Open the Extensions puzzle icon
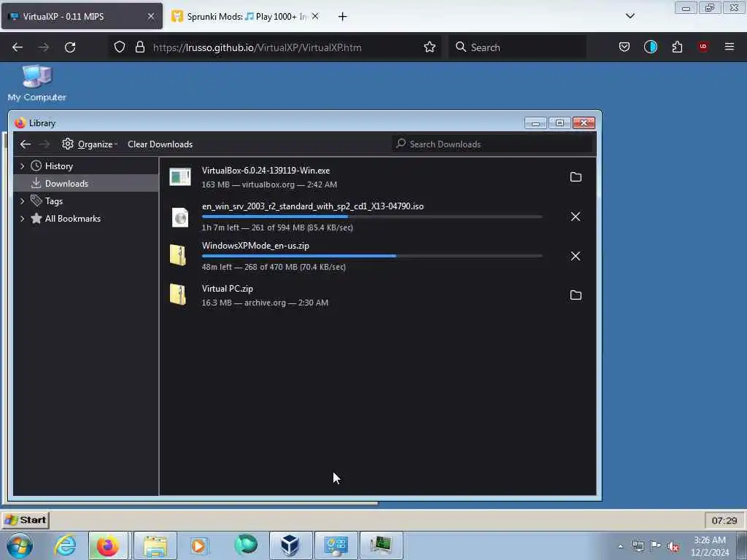 [x=677, y=47]
